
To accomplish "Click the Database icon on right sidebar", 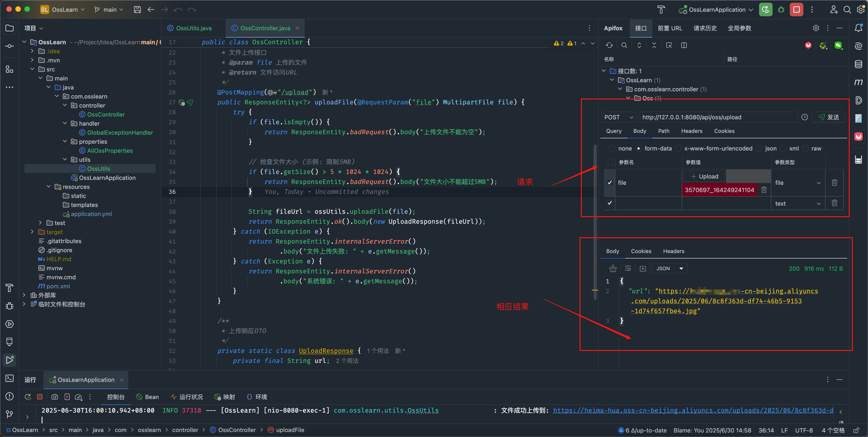I will click(x=858, y=64).
